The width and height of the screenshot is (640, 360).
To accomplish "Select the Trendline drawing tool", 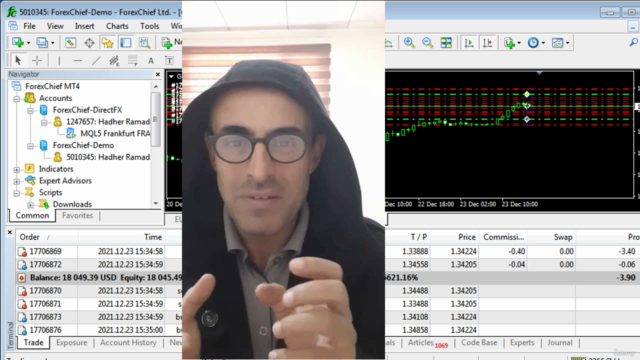I will pos(96,61).
